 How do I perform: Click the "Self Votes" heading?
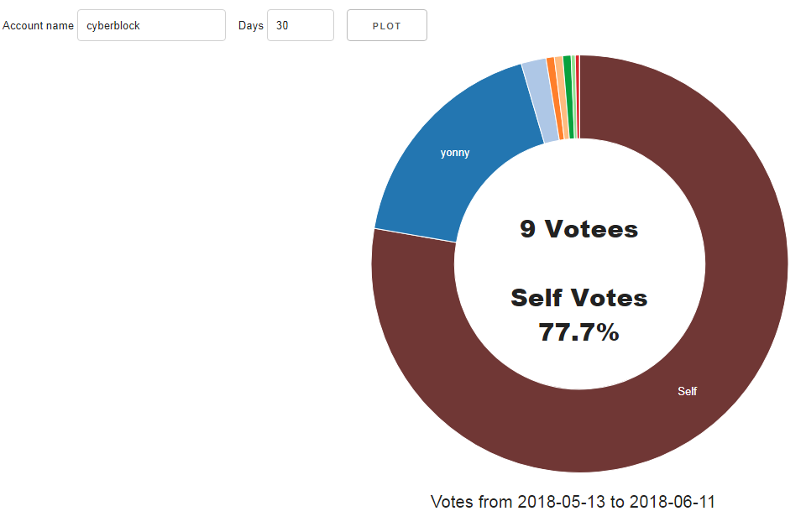578,298
